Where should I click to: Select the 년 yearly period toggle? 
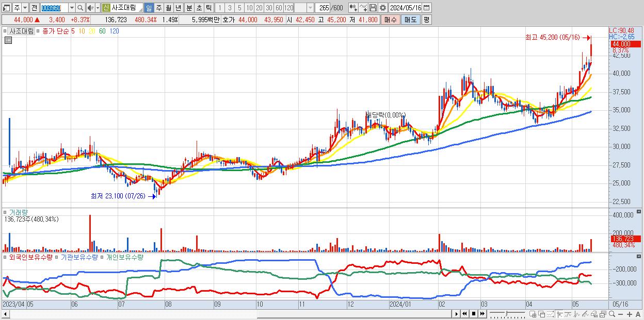pos(178,8)
